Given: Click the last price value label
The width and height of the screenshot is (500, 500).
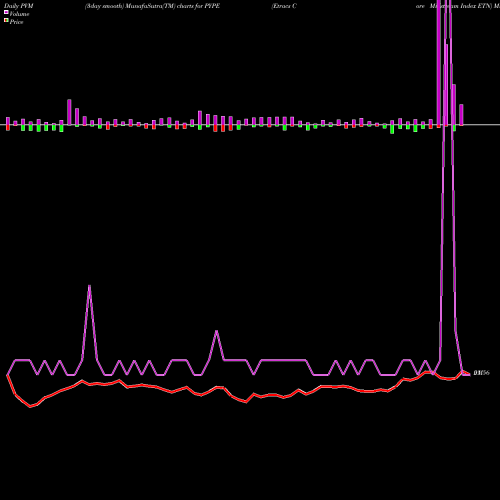Looking at the screenshot, I should (482, 373).
